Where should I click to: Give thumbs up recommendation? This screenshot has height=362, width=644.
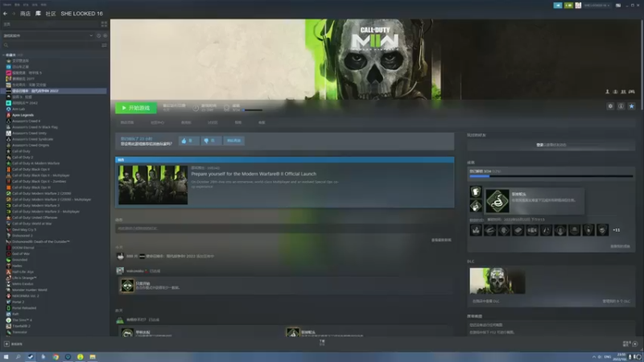tap(188, 140)
